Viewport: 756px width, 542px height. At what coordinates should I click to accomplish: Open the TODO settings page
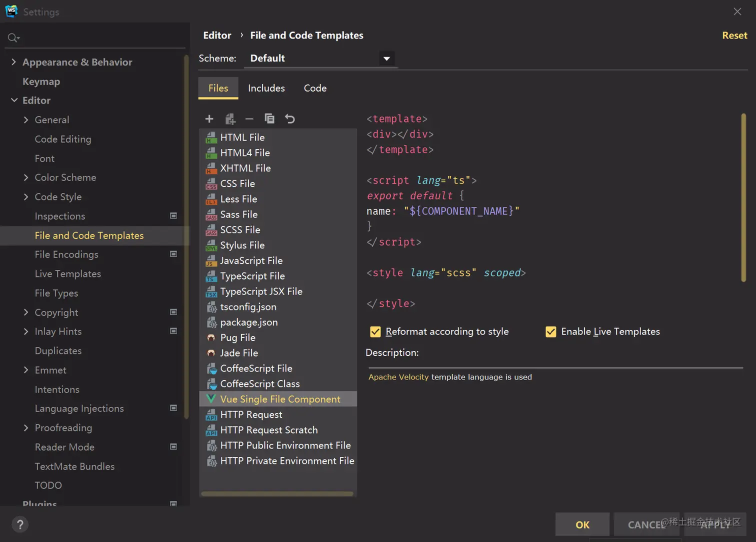(48, 485)
